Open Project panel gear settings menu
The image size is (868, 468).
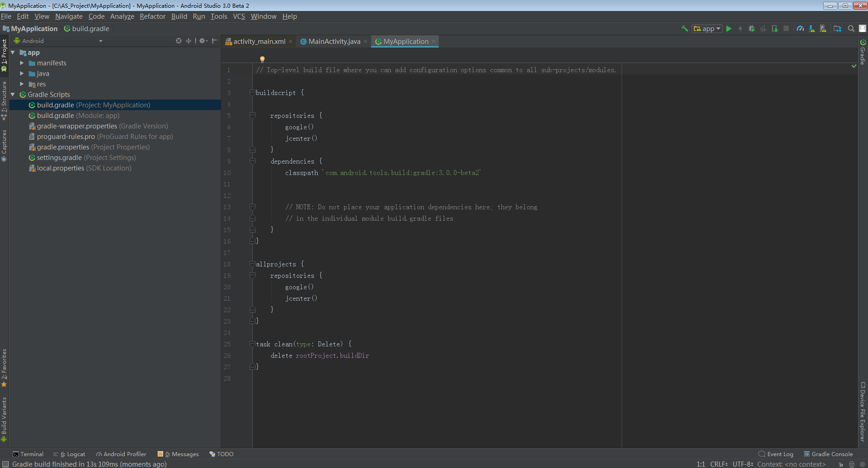pos(203,41)
